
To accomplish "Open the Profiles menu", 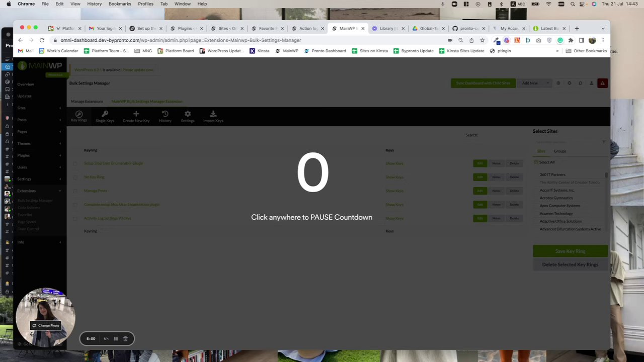I will tap(145, 4).
